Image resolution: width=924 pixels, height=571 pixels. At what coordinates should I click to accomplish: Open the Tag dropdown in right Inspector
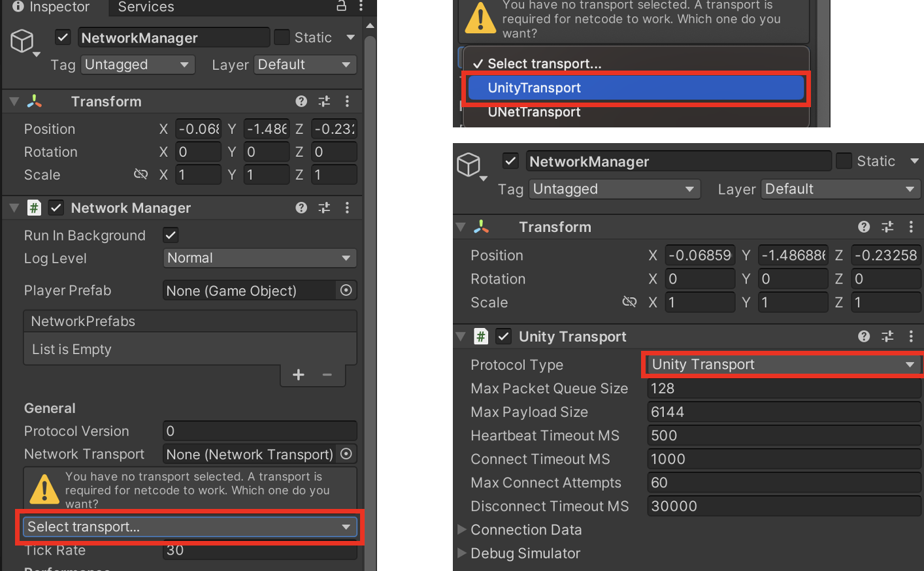[615, 189]
